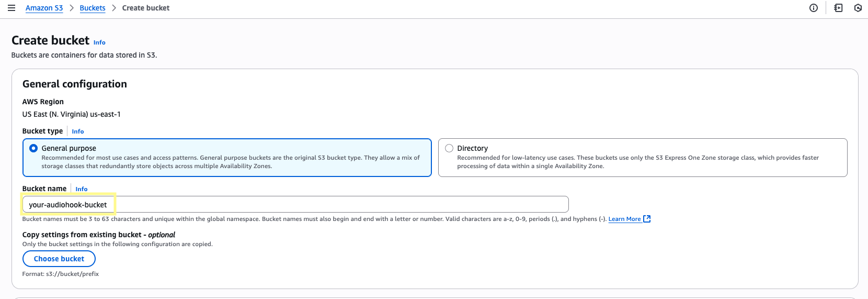Click the General purpose description text
Image resolution: width=868 pixels, height=299 pixels.
click(230, 162)
